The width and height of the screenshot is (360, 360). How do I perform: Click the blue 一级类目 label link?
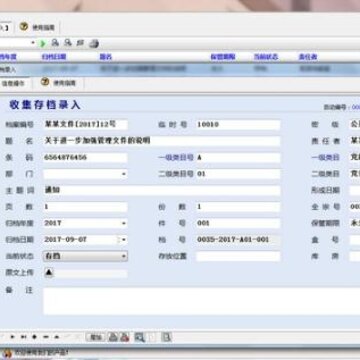tap(325, 158)
